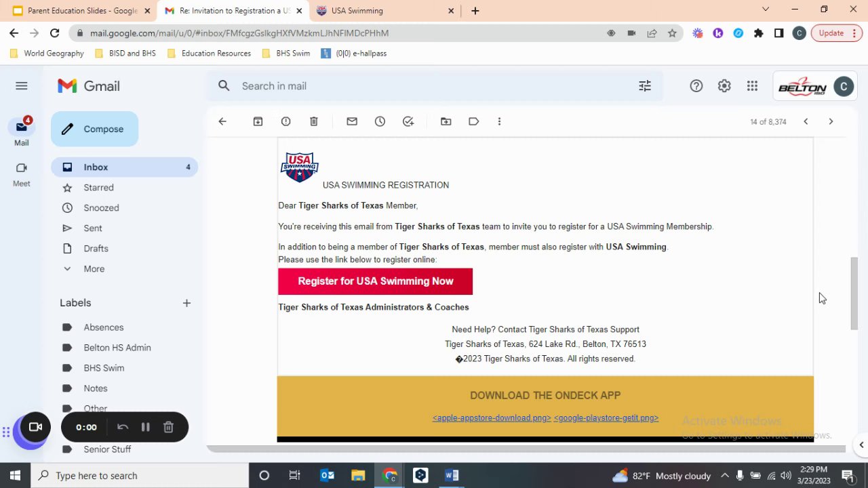Snooze this email clock icon
This screenshot has width=868, height=488.
point(380,121)
